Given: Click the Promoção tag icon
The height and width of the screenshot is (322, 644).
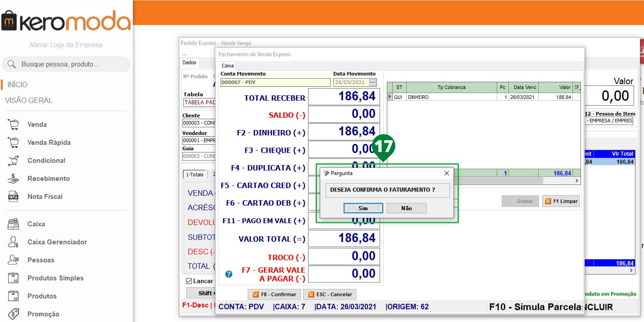Looking at the screenshot, I should [14, 314].
